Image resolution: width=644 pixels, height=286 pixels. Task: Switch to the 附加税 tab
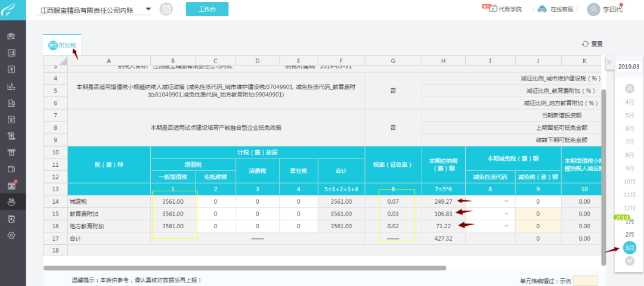click(62, 45)
